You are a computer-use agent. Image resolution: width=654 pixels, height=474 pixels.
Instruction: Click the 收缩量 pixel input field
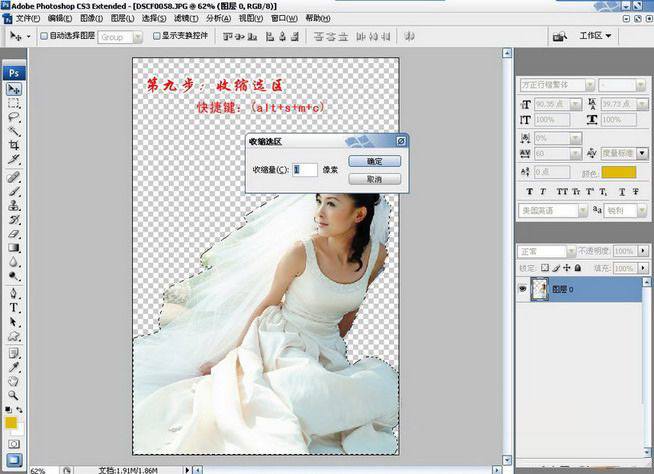[x=305, y=170]
